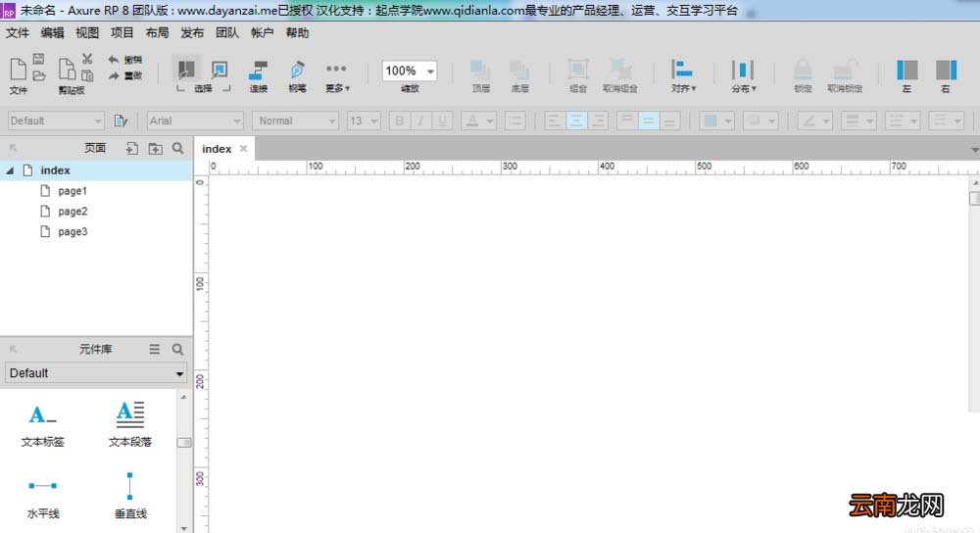Screen dimensions: 980x533
Task: Click the open folder icon
Action: coord(39,75)
